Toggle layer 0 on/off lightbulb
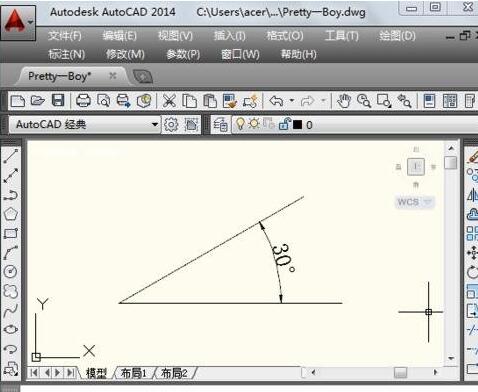The height and width of the screenshot is (392, 478). point(240,124)
